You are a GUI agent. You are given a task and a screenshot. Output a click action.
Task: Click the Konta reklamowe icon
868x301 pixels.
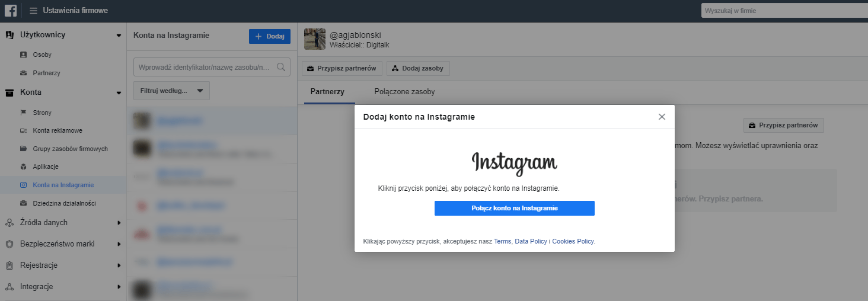coord(23,130)
